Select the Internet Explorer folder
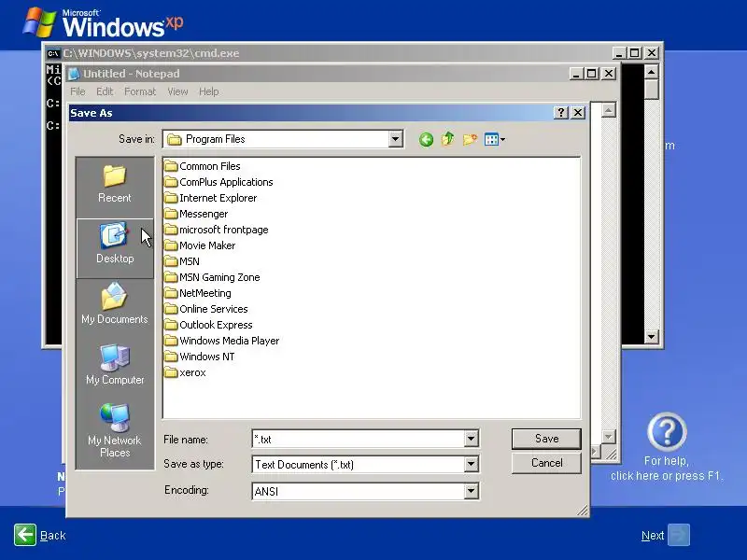The width and height of the screenshot is (747, 560). tap(211, 198)
